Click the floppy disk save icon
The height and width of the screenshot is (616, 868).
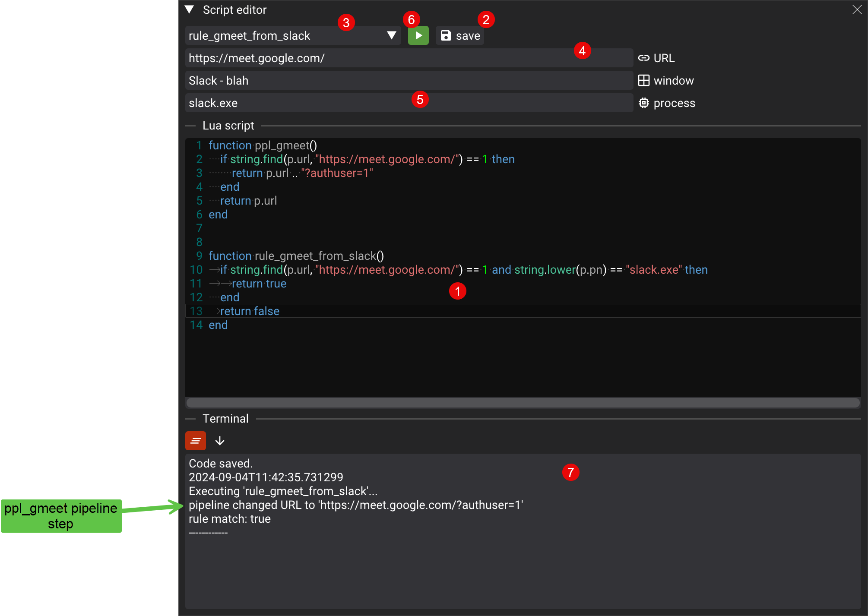point(446,35)
